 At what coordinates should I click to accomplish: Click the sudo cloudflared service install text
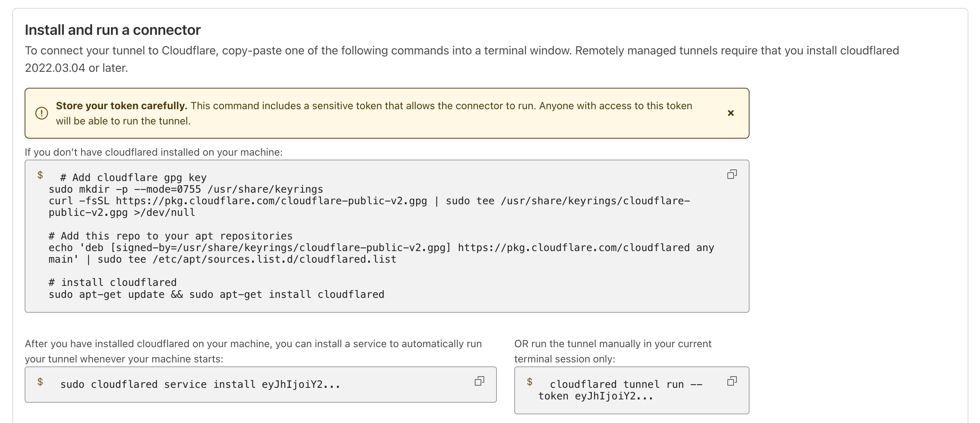(200, 385)
